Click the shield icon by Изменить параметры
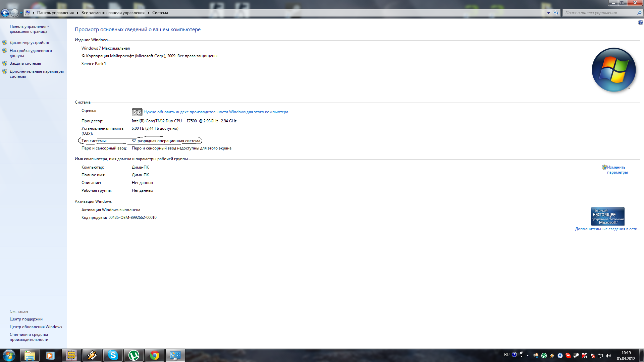Image resolution: width=644 pixels, height=362 pixels. pyautogui.click(x=604, y=167)
